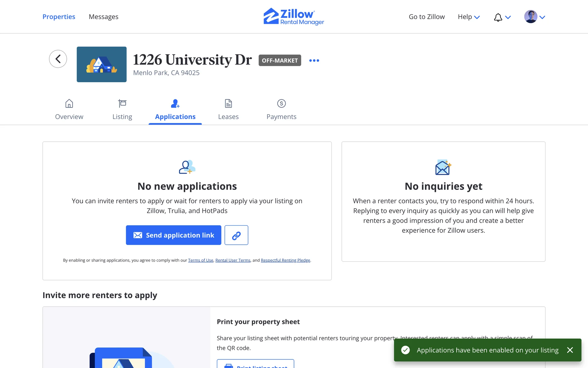Click the notification bell icon
The width and height of the screenshot is (588, 368).
pos(498,17)
